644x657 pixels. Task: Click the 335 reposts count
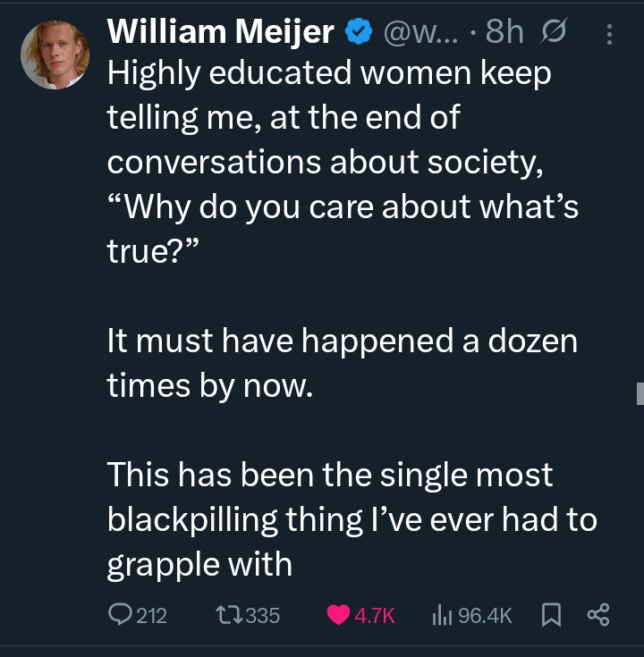pyautogui.click(x=262, y=615)
